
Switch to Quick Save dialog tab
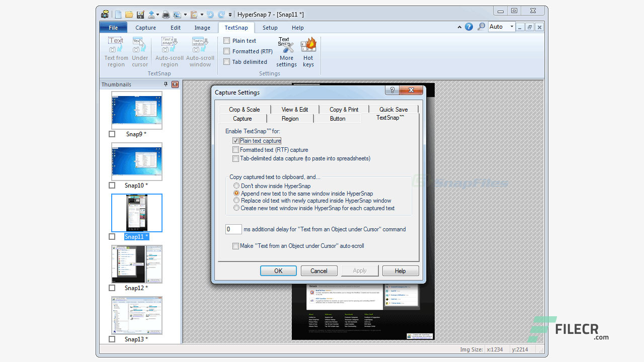pos(393,109)
